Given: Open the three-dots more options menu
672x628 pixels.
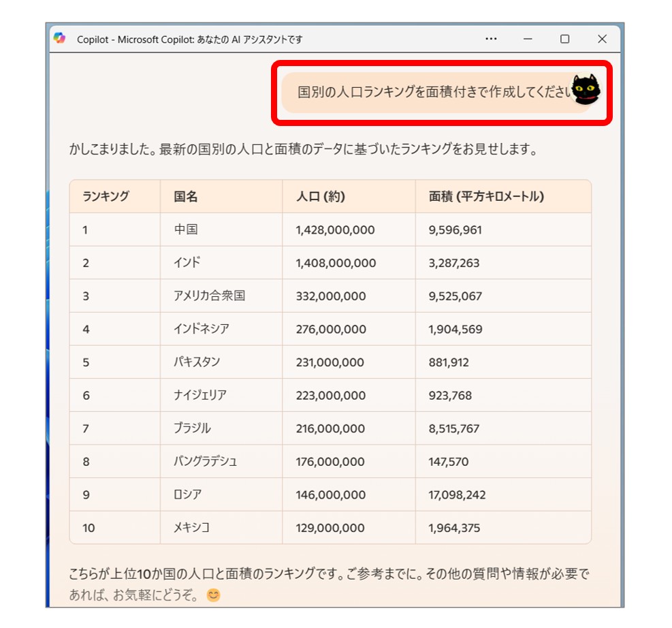Looking at the screenshot, I should (491, 39).
